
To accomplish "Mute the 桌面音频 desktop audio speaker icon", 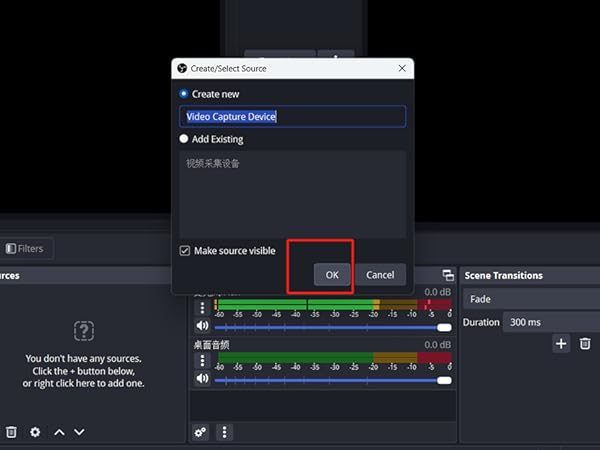I will [x=202, y=379].
